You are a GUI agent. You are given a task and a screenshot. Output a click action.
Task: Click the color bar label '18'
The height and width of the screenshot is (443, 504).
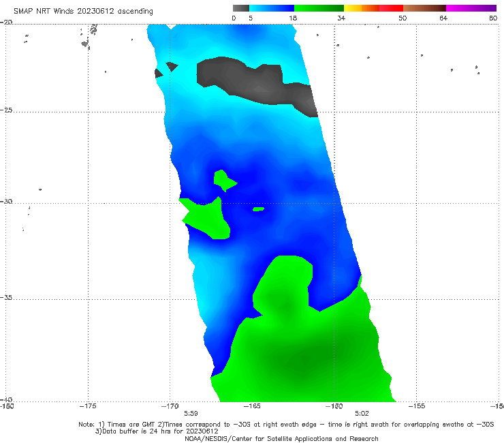293,18
